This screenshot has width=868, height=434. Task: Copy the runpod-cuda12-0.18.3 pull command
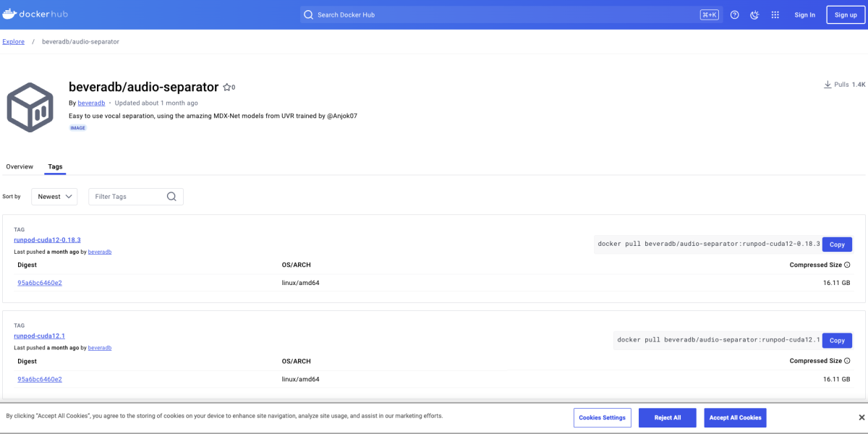tap(837, 244)
